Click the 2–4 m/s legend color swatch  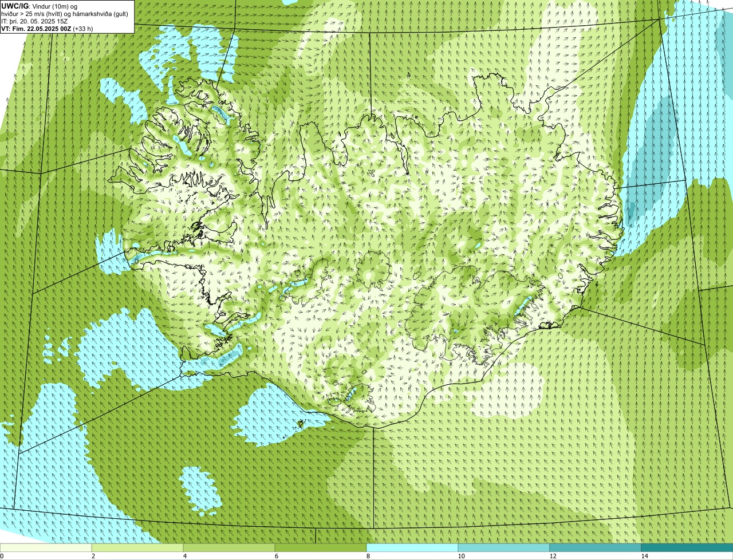137,548
